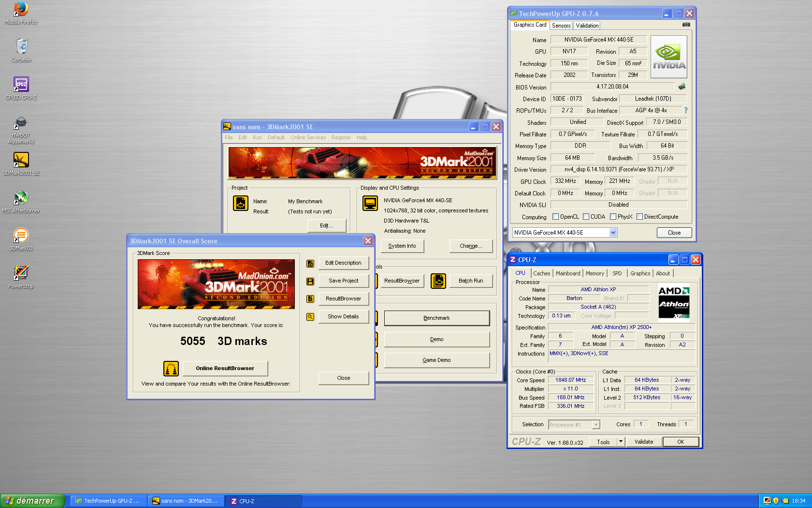
Task: Click Show Details magnifier icon
Action: (310, 317)
